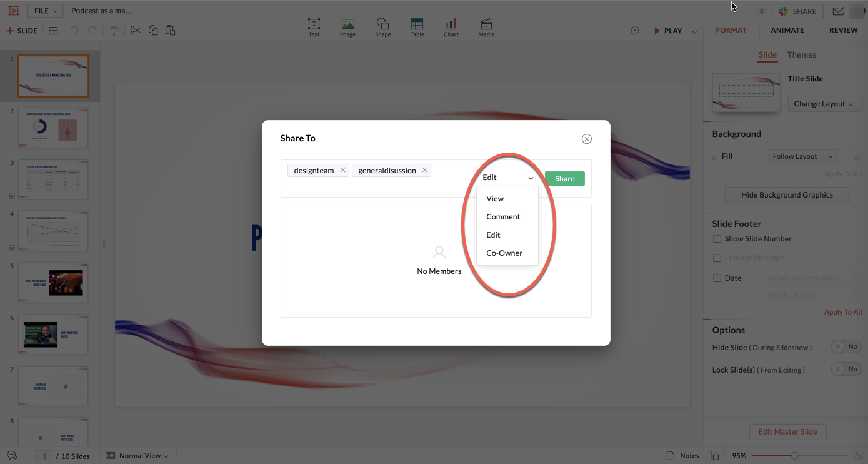
Task: Choose Comment permission option
Action: tap(507, 216)
